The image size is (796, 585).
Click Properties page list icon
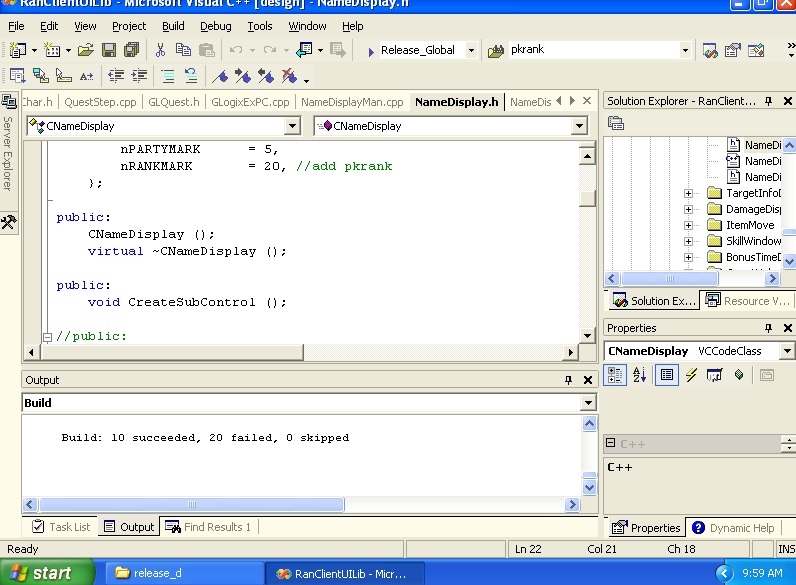pos(667,375)
